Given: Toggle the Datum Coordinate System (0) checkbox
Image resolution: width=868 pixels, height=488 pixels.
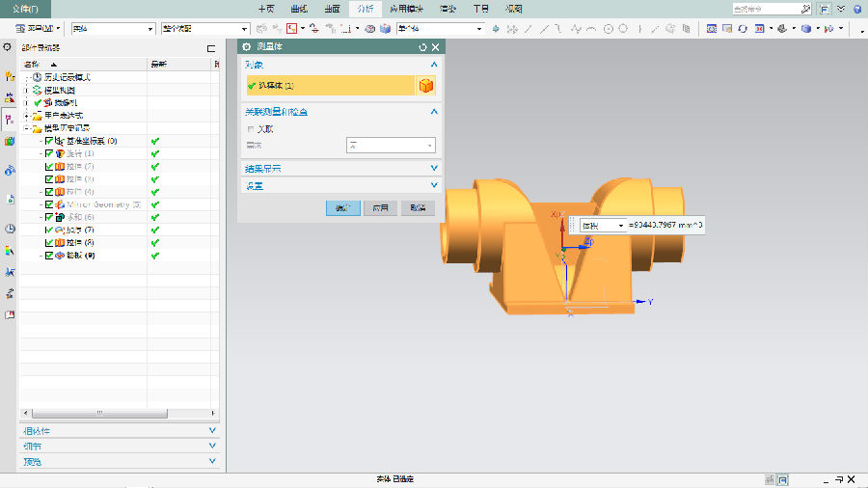Looking at the screenshot, I should point(49,141).
